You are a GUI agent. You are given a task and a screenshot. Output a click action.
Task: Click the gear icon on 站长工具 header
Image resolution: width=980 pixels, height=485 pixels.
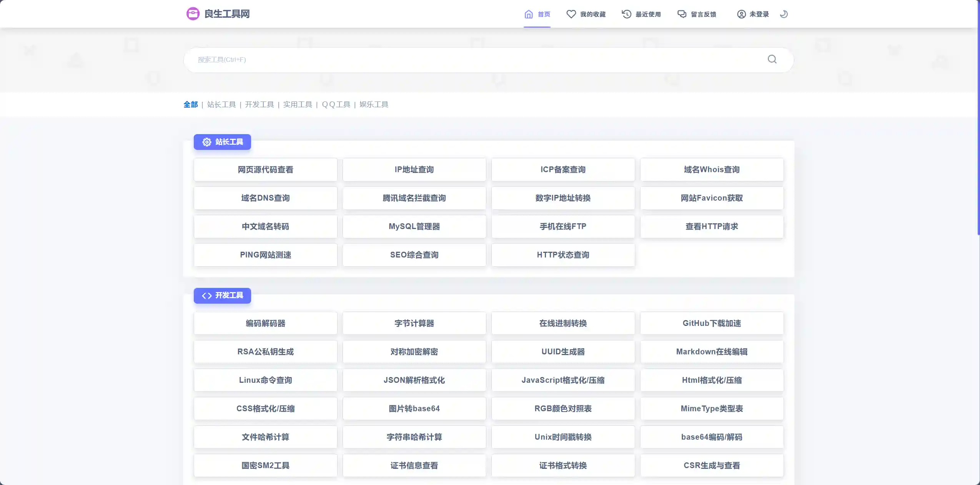coord(206,142)
